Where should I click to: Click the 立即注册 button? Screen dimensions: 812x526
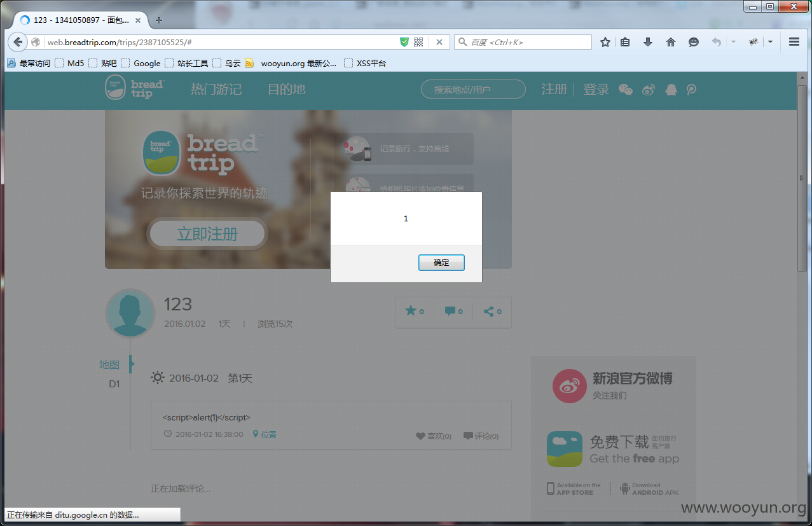(x=207, y=234)
